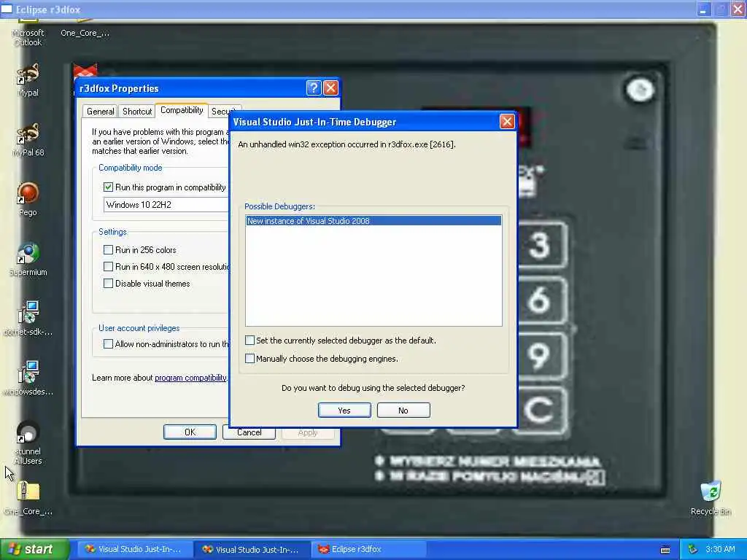
Task: Click the keypad C key in background
Action: [541, 411]
